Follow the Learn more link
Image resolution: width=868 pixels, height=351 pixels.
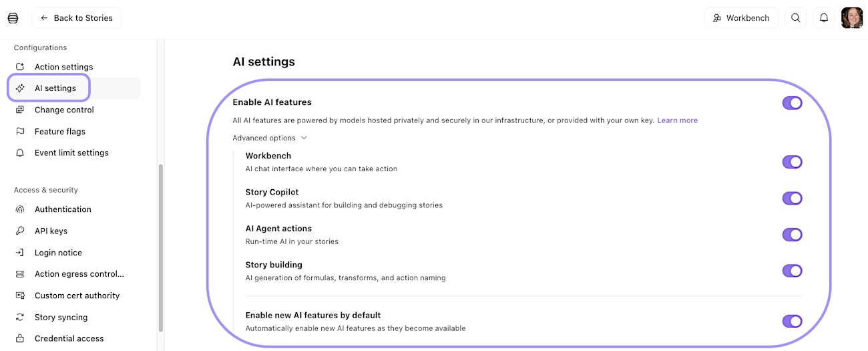point(677,120)
